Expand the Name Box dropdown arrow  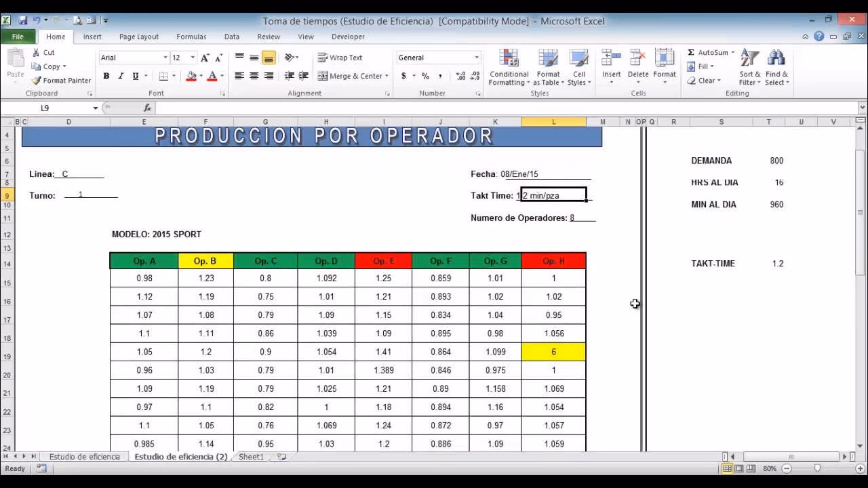96,108
